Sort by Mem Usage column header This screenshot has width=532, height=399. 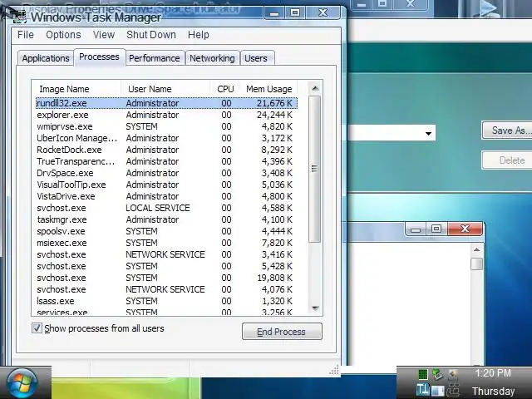coord(268,89)
